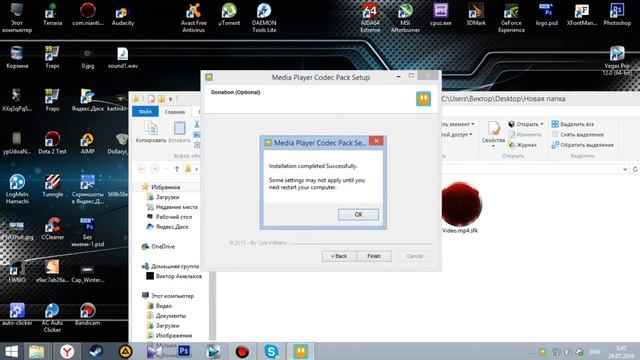
Task: Select the Vegas Pro 12.0 desktop icon
Action: 617,60
